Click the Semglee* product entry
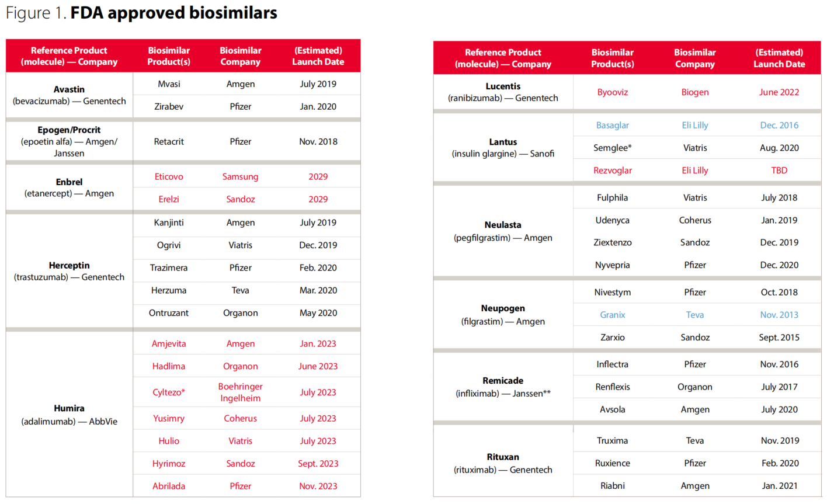 pyautogui.click(x=612, y=148)
